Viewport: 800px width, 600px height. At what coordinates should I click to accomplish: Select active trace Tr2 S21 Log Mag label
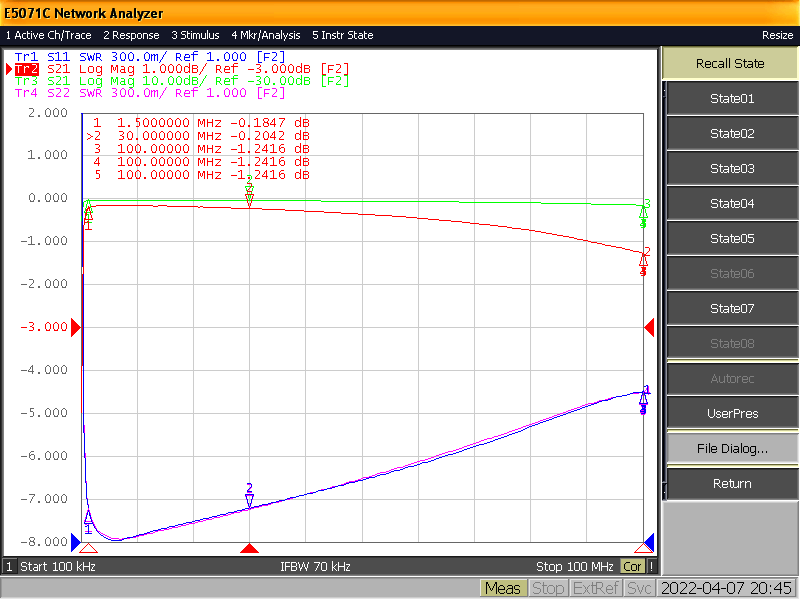coord(182,69)
